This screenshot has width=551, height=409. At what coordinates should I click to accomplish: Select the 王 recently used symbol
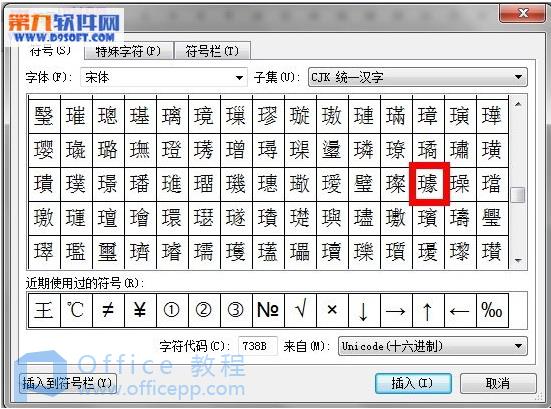pos(44,311)
